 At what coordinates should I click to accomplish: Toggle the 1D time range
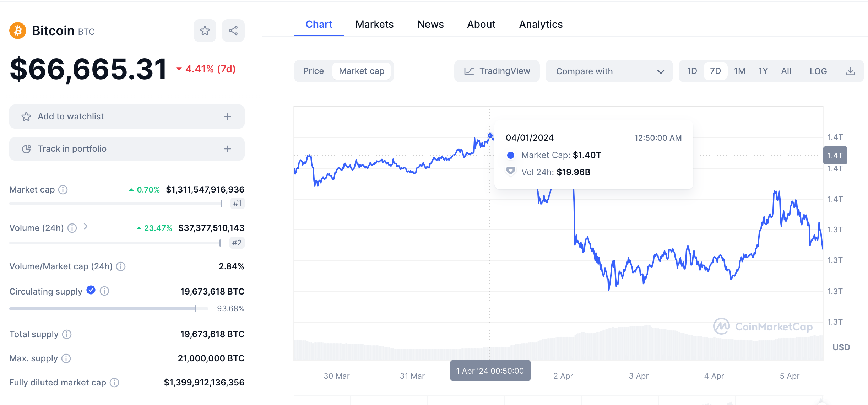tap(692, 71)
